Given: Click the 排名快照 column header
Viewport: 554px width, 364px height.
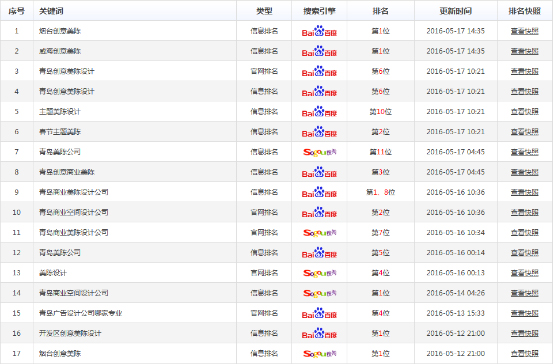Looking at the screenshot, I should point(525,11).
